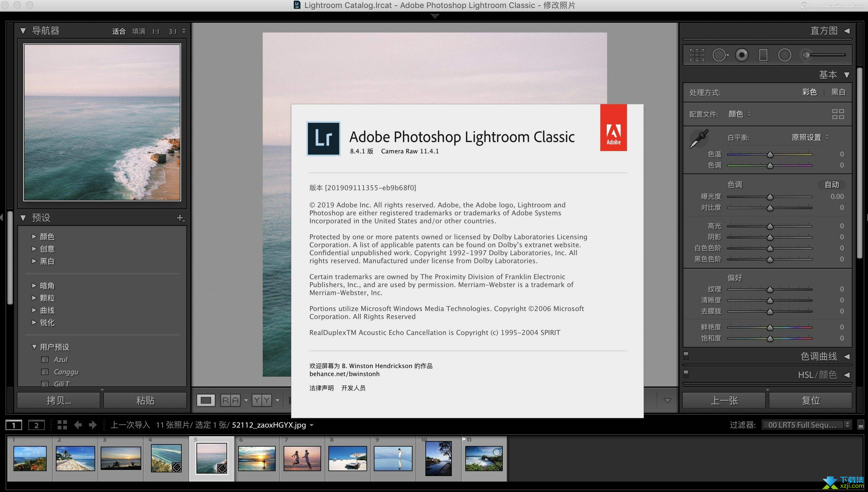Open the developers (开发人员) link
Image resolution: width=868 pixels, height=492 pixels.
point(353,388)
